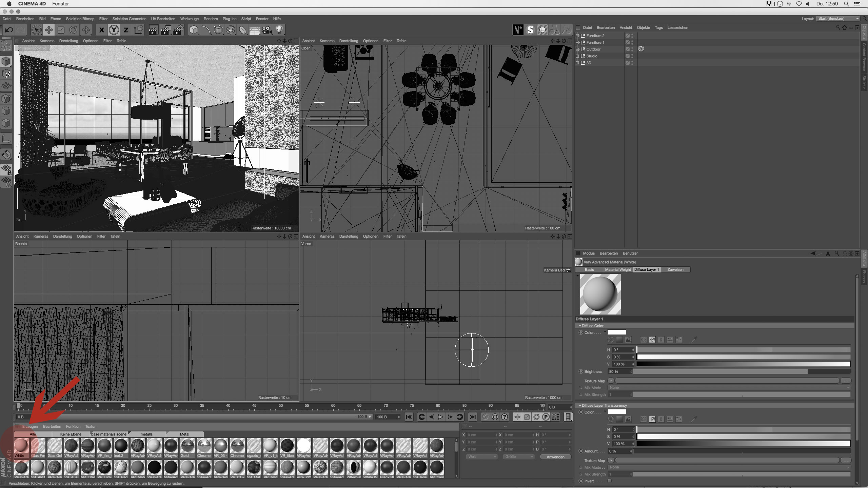The height and width of the screenshot is (488, 868).
Task: Switch to the Material Weight tab
Action: pos(617,269)
